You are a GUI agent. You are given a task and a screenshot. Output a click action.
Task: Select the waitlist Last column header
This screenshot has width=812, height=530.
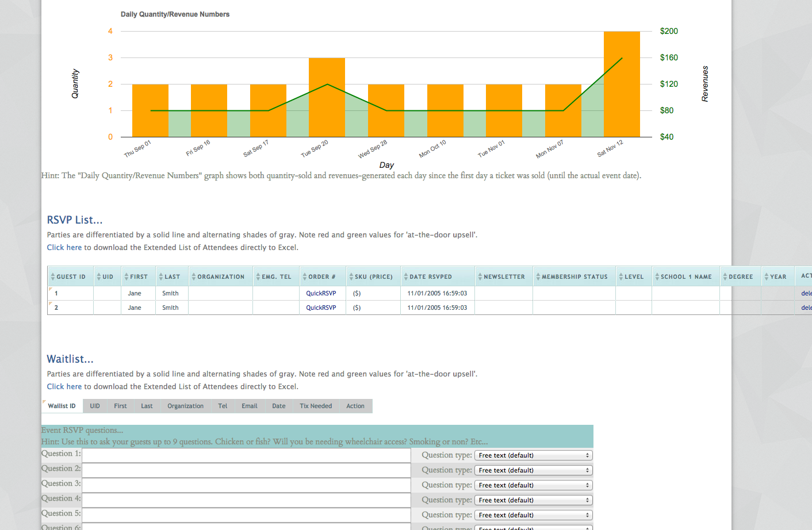[147, 406]
